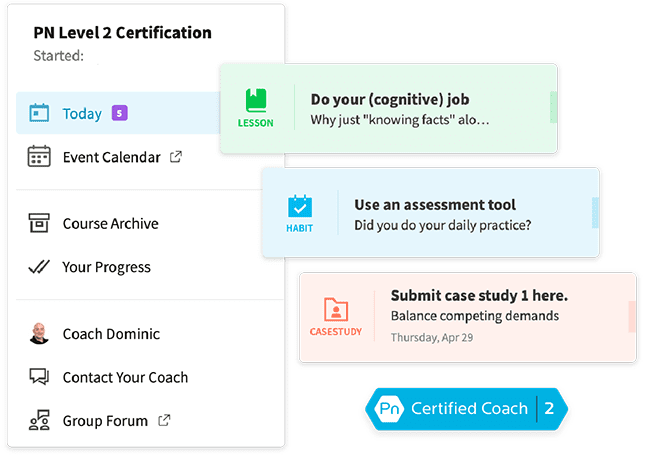Click the Event Calendar grid icon
This screenshot has height=462, width=650.
tap(40, 157)
